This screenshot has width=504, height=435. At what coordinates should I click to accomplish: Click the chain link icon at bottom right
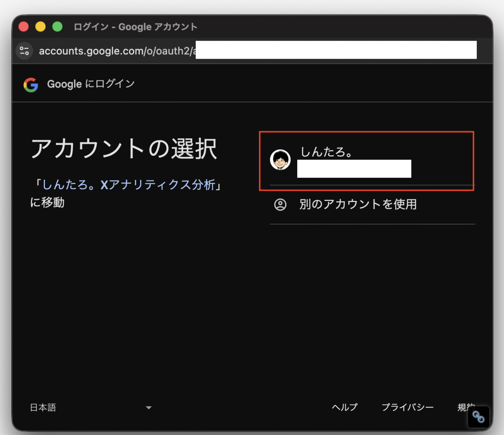(478, 417)
